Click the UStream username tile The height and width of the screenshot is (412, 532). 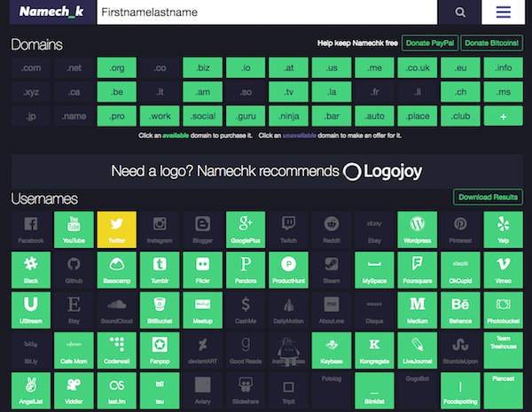pyautogui.click(x=31, y=310)
